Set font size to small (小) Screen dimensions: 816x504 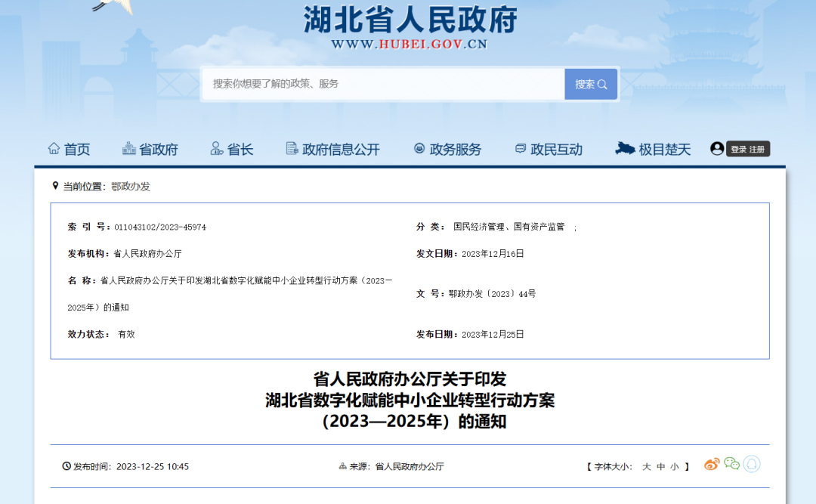click(x=674, y=467)
